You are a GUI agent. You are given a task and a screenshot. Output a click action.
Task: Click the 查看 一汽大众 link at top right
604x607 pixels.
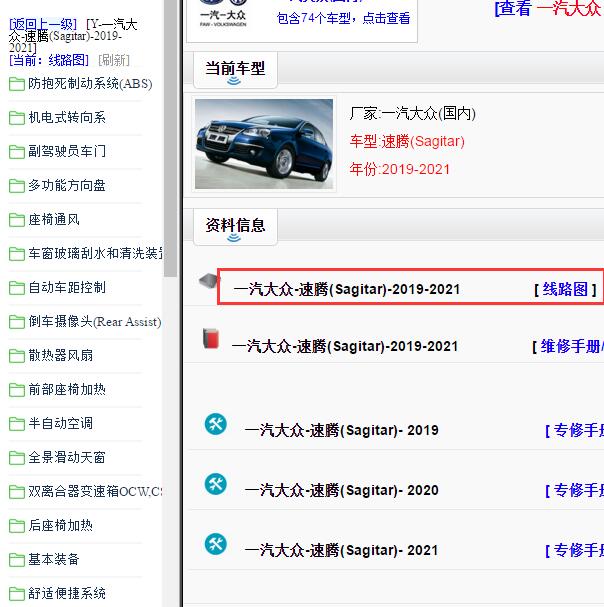tap(549, 8)
